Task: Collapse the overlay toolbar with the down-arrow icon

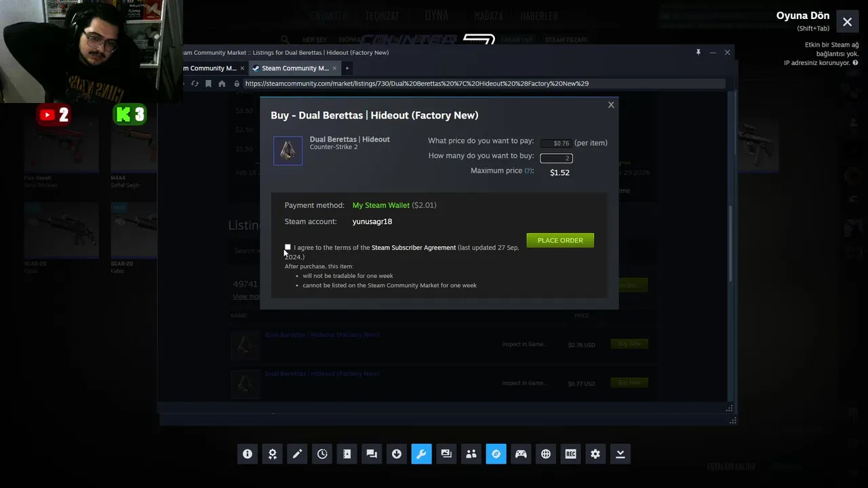Action: click(620, 454)
